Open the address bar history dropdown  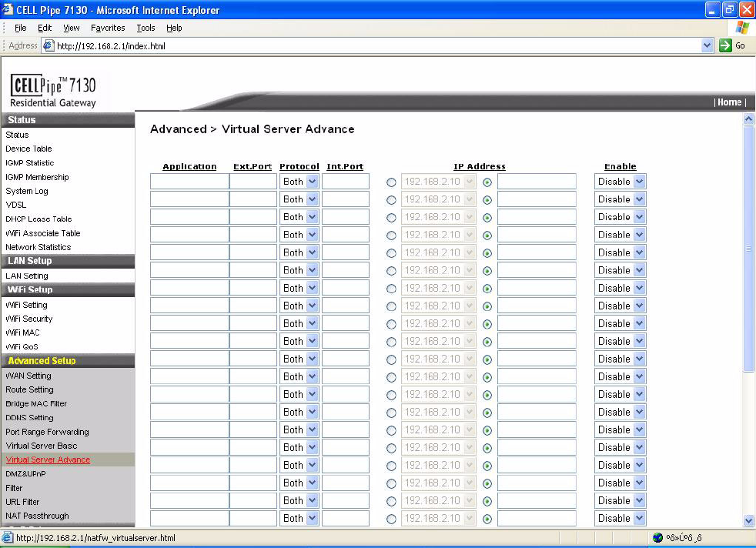pyautogui.click(x=707, y=45)
